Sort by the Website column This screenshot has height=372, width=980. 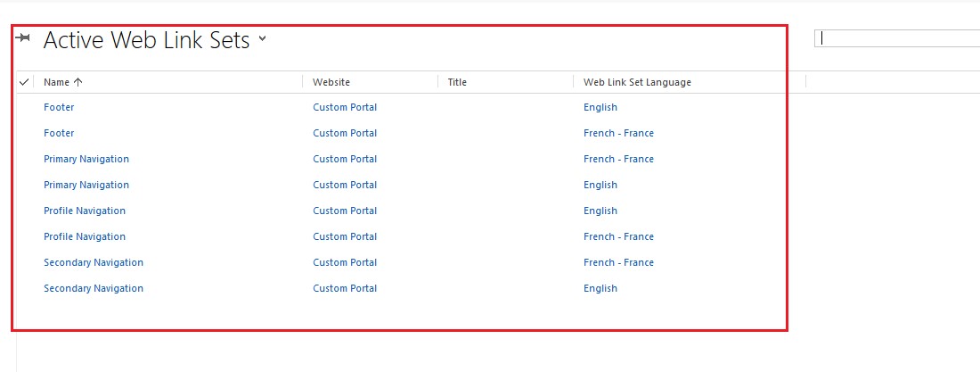pos(331,82)
